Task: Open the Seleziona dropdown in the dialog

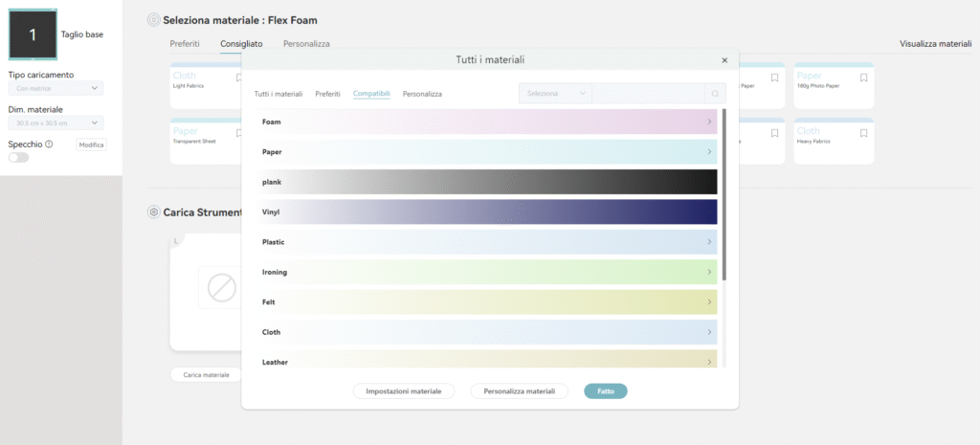Action: pyautogui.click(x=555, y=94)
